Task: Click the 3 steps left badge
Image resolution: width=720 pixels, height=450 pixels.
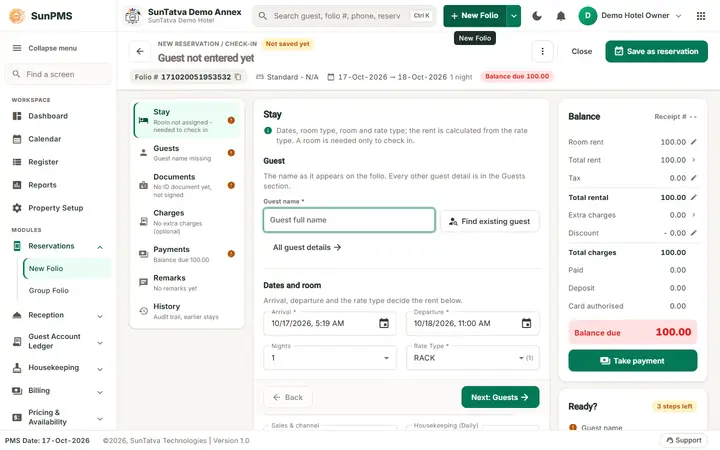Action: [674, 406]
